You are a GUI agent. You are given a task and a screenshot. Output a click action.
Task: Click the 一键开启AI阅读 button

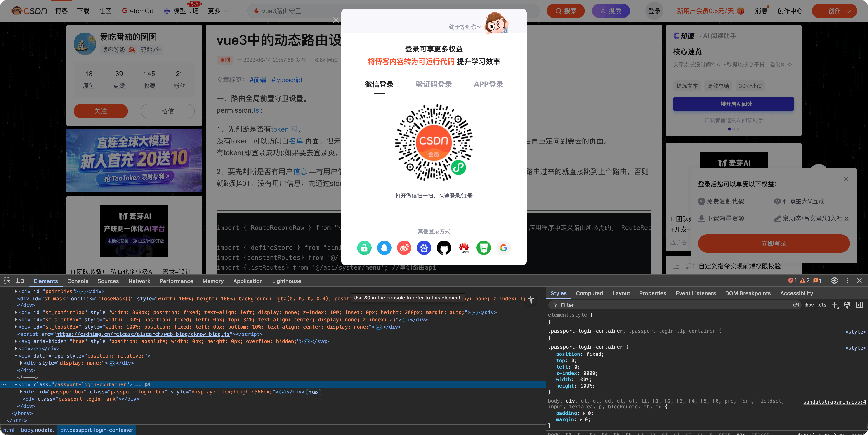[734, 104]
